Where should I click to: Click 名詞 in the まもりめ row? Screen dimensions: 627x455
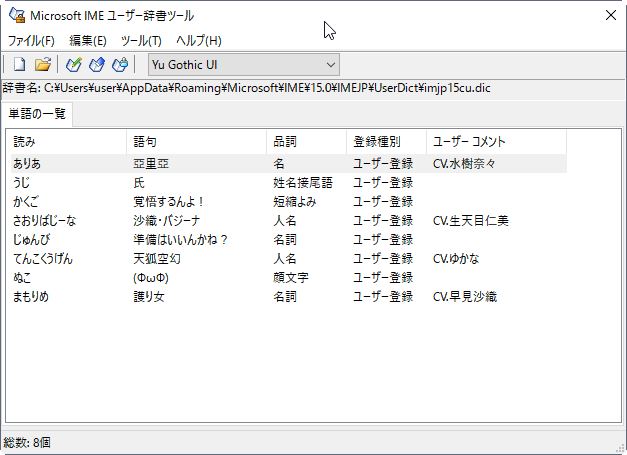[x=285, y=297]
